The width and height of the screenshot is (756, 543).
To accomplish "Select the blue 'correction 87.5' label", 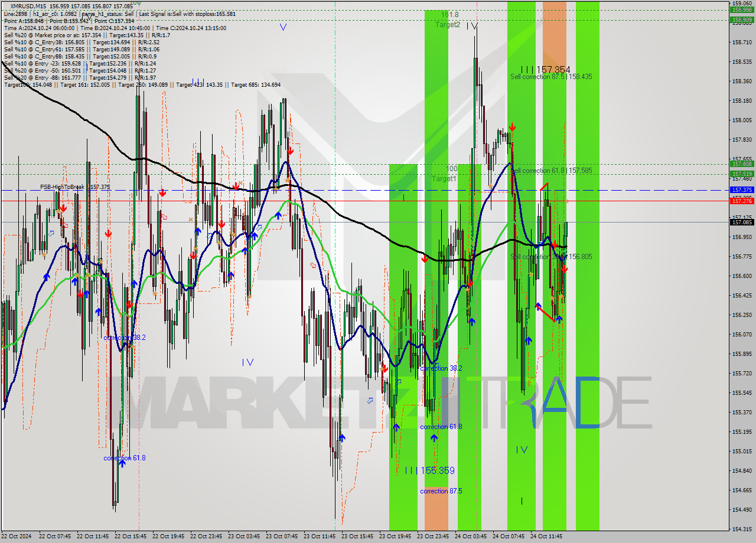I will coord(441,491).
